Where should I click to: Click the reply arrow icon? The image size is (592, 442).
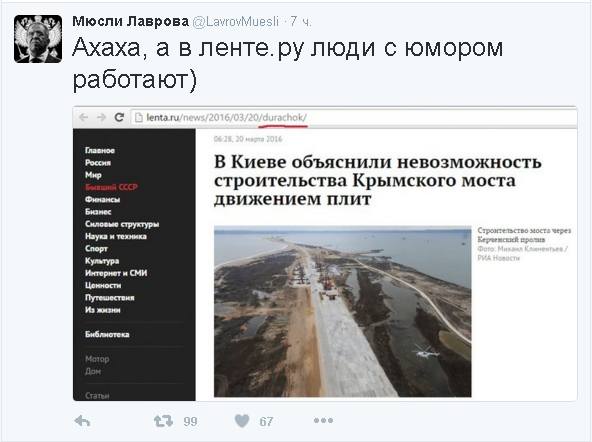pos(82,420)
